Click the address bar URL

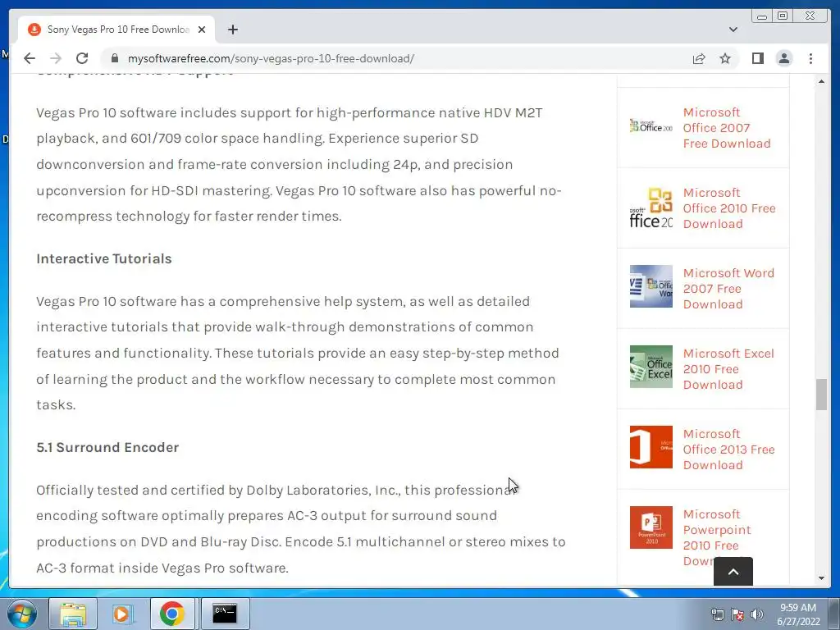(x=271, y=58)
